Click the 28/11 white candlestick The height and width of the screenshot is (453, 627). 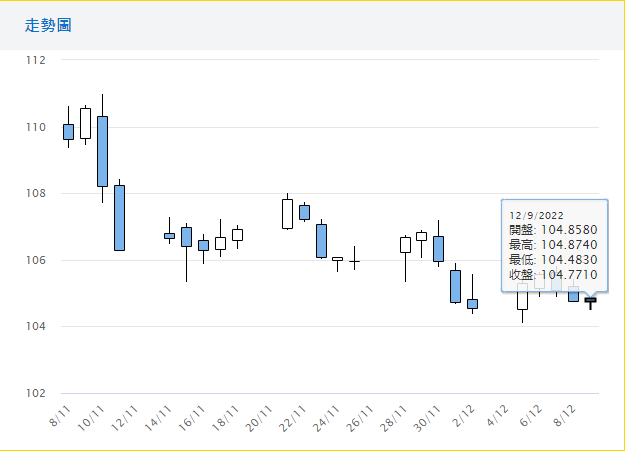405,244
